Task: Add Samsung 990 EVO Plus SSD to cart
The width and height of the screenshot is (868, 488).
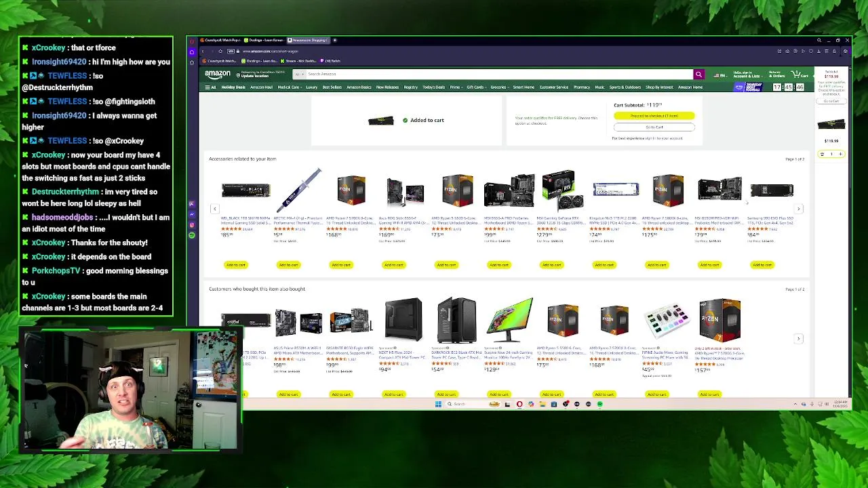Action: point(762,265)
